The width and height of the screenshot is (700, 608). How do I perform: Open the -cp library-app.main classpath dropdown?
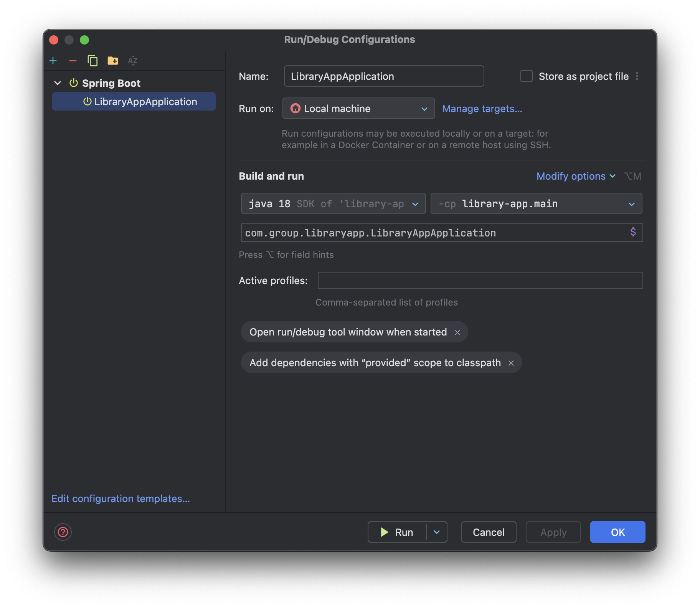(x=536, y=203)
